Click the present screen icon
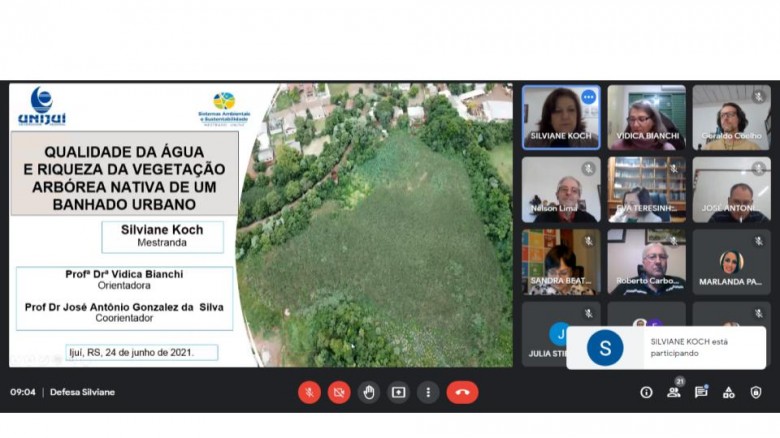The height and width of the screenshot is (438, 780). click(399, 392)
